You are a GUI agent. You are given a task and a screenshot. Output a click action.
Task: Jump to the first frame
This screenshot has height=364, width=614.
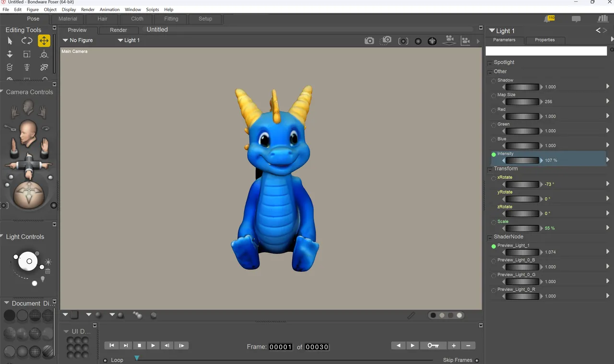click(111, 345)
